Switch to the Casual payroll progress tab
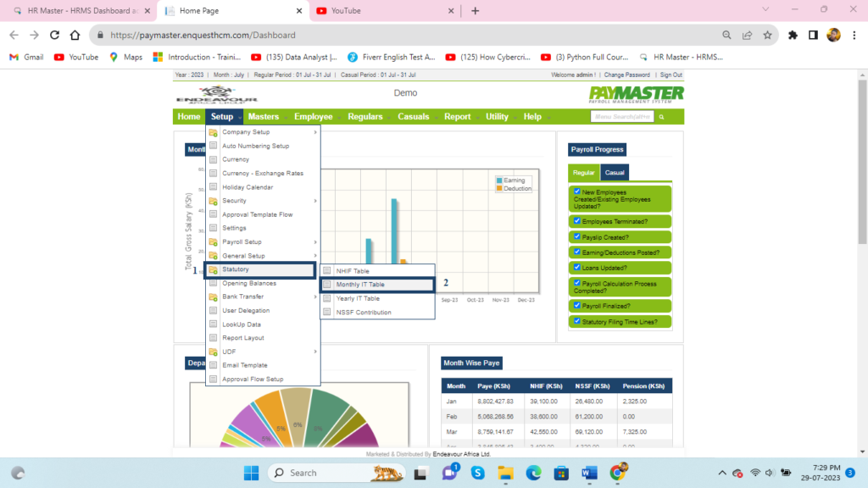The image size is (868, 488). tap(615, 173)
